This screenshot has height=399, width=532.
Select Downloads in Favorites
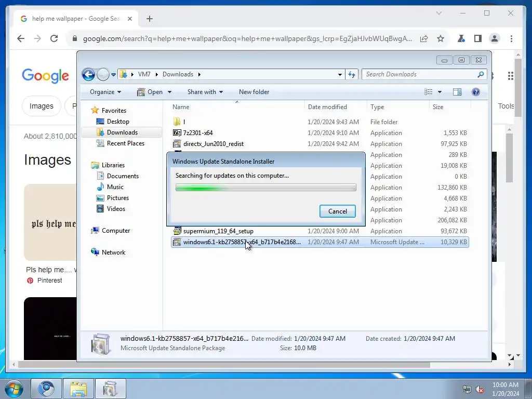pos(122,132)
